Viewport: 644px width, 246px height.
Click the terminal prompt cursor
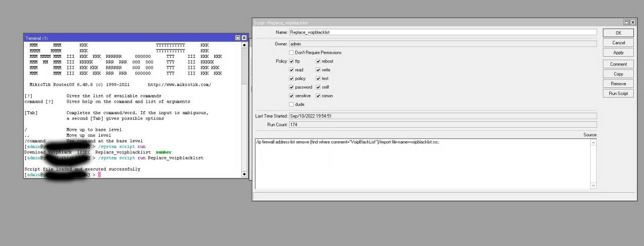[99, 175]
